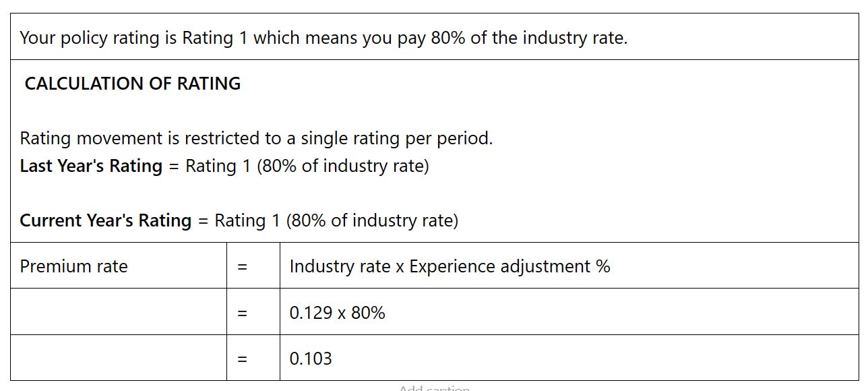Click the 'Add caption' field below the table
Viewport: 868px width, 391px height.
click(434, 388)
